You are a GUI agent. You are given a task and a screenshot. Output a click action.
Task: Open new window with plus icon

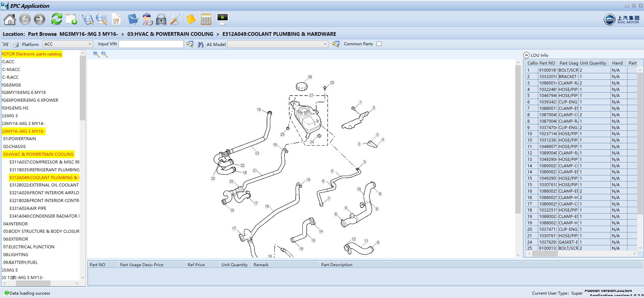tap(71, 19)
